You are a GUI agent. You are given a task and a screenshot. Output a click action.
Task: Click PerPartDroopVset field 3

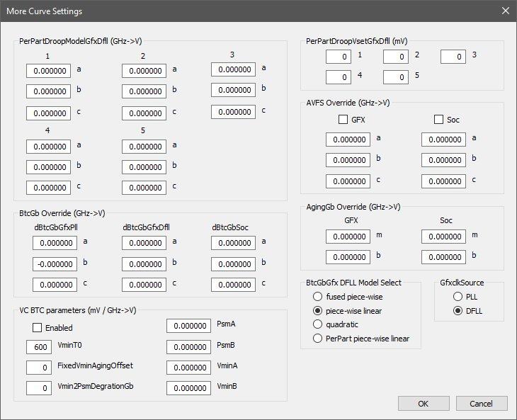(453, 57)
